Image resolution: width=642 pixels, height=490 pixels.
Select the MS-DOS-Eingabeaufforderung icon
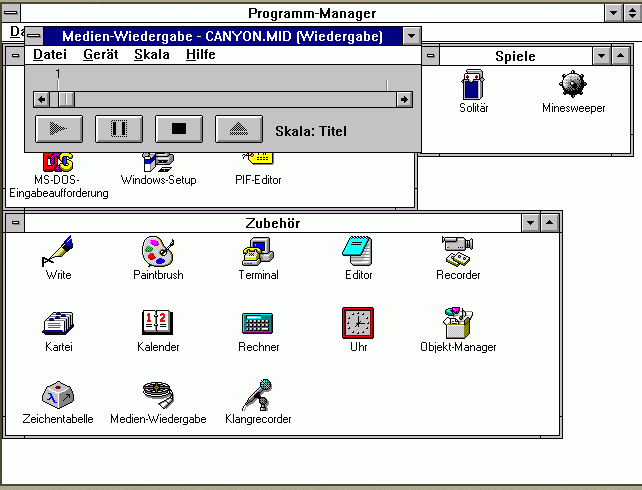click(58, 162)
